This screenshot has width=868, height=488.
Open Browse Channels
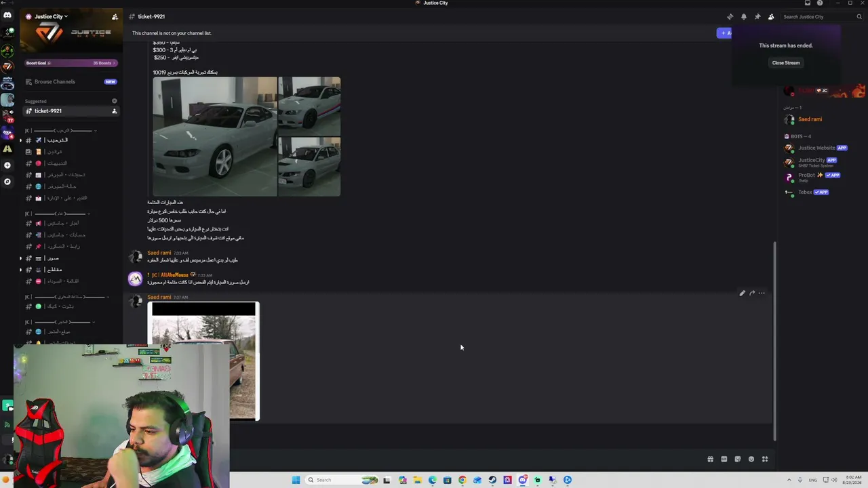[71, 82]
